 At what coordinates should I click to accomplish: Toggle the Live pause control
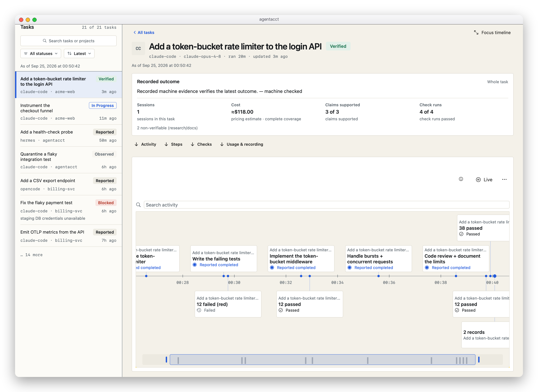point(484,180)
